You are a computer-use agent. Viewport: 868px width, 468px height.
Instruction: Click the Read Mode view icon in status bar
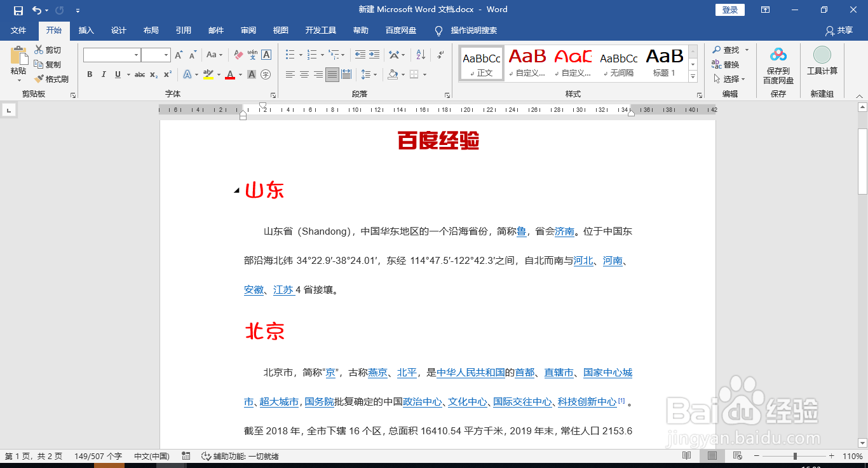(x=686, y=456)
